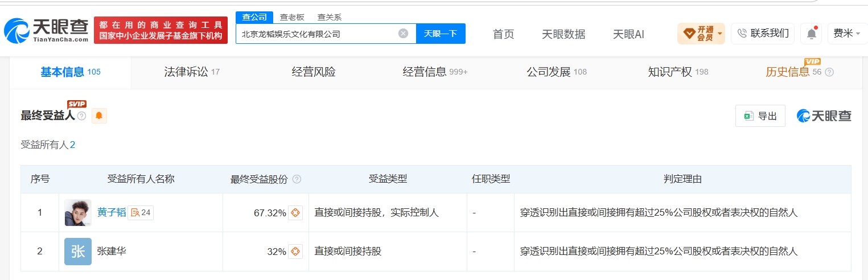The width and height of the screenshot is (868, 280).
Task: Open help tooltip next to 最终受益人 title
Action: tap(81, 116)
